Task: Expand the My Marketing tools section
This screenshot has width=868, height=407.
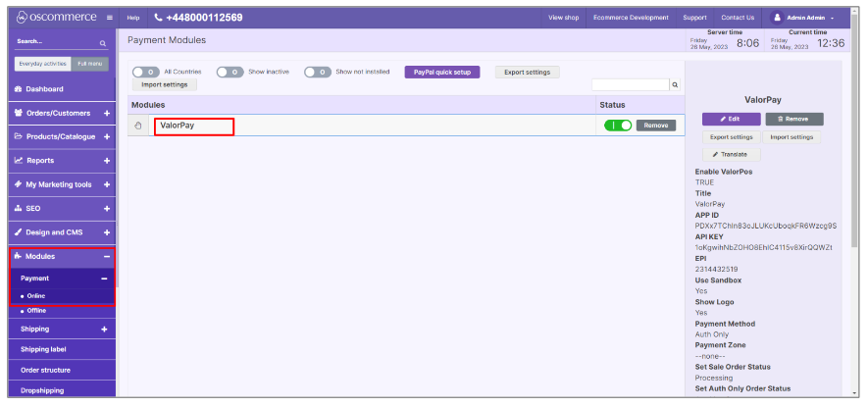Action: (107, 184)
